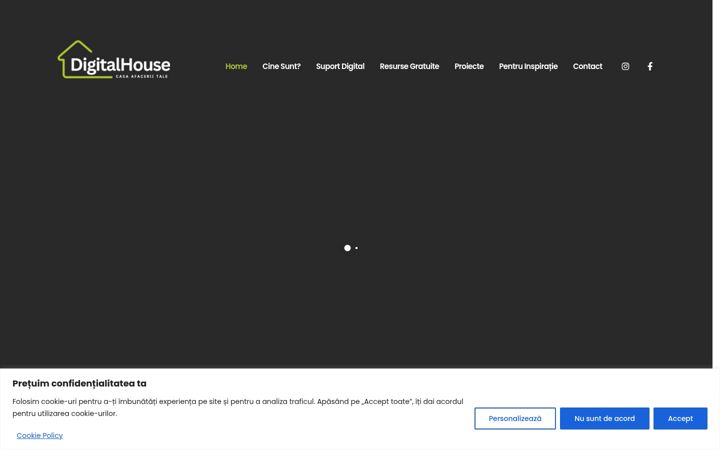This screenshot has width=720, height=450.
Task: Open the Proiecte page
Action: point(469,66)
